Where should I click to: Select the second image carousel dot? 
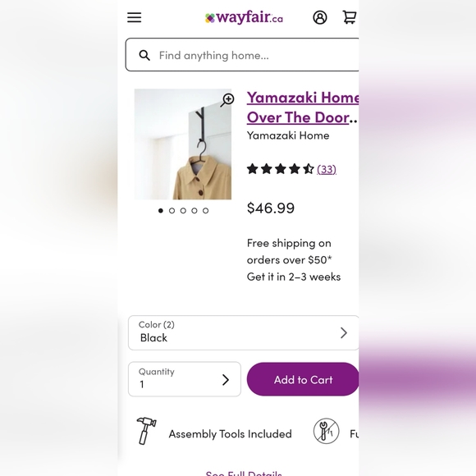tap(172, 211)
